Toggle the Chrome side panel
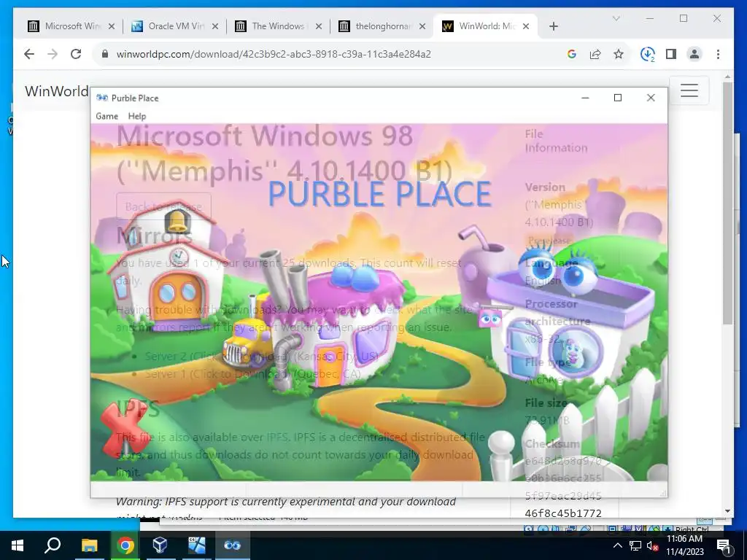This screenshot has width=747, height=560. [671, 54]
